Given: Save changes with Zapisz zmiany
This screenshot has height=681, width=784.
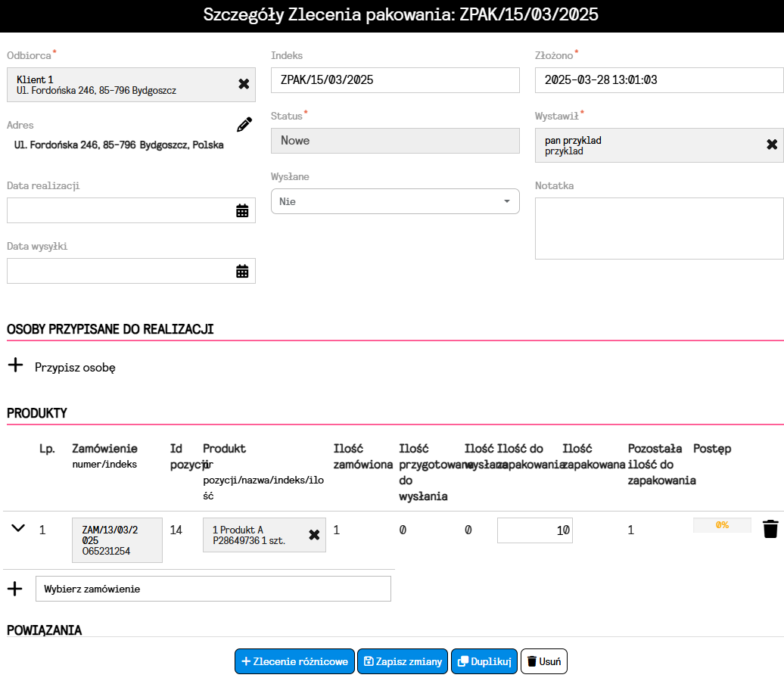Looking at the screenshot, I should [x=403, y=661].
